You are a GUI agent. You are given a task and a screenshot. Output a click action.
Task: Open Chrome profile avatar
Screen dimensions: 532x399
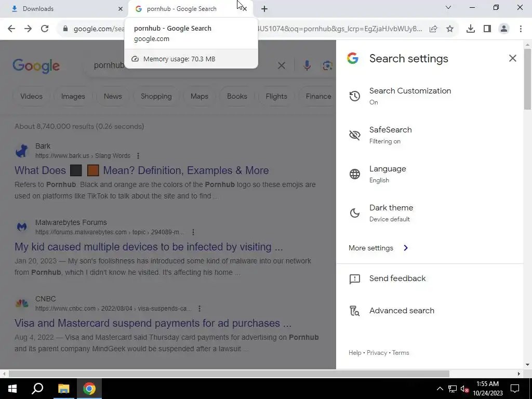504,29
